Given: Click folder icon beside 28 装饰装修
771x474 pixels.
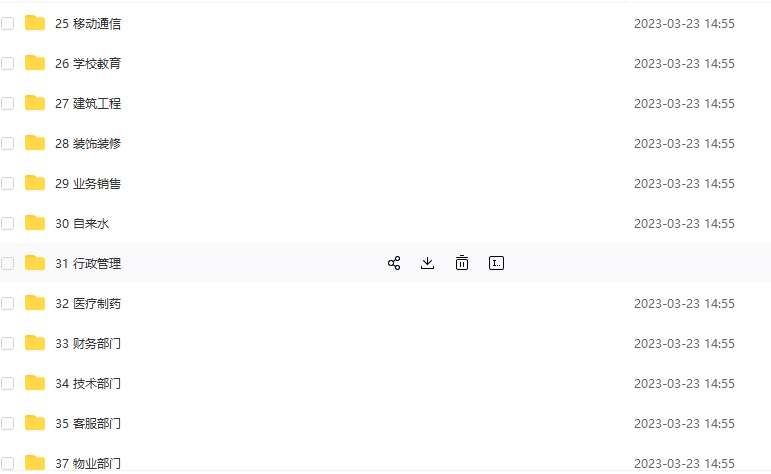Looking at the screenshot, I should [35, 143].
